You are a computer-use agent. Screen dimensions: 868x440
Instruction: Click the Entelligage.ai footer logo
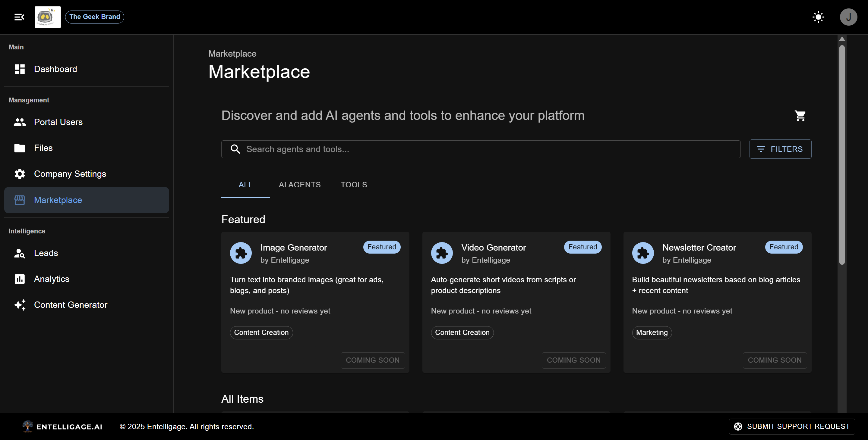[x=62, y=426]
